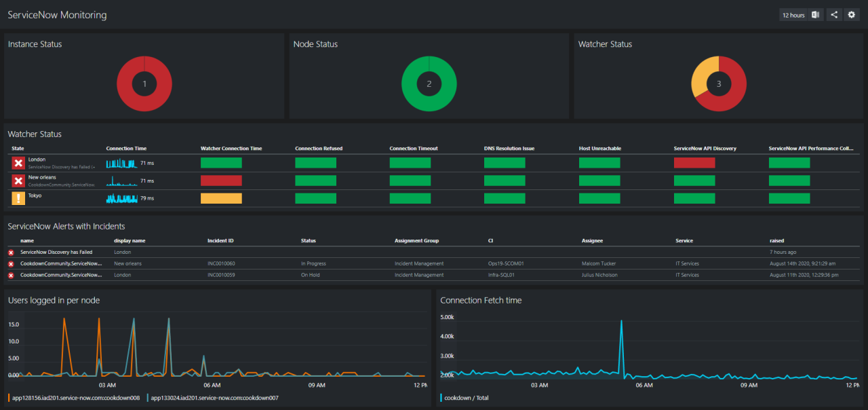This screenshot has height=410, width=868.
Task: Click the Users logged in per node title
Action: click(x=54, y=300)
